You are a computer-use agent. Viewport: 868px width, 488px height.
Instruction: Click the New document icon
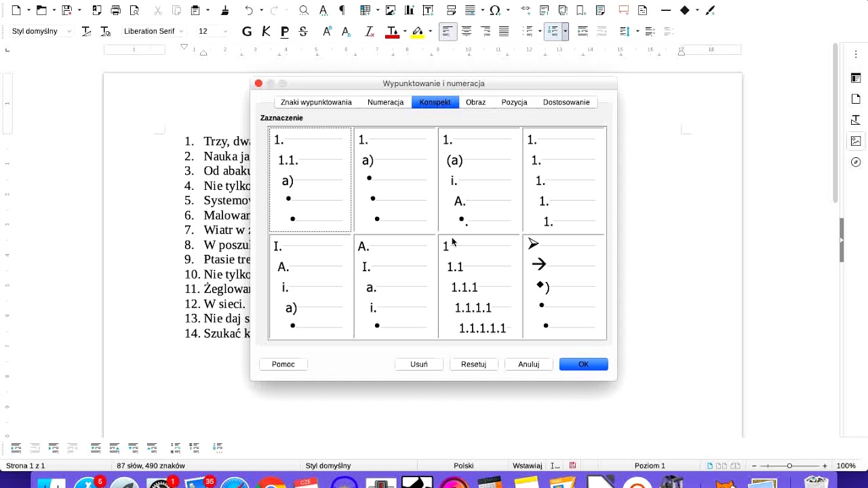click(16, 10)
